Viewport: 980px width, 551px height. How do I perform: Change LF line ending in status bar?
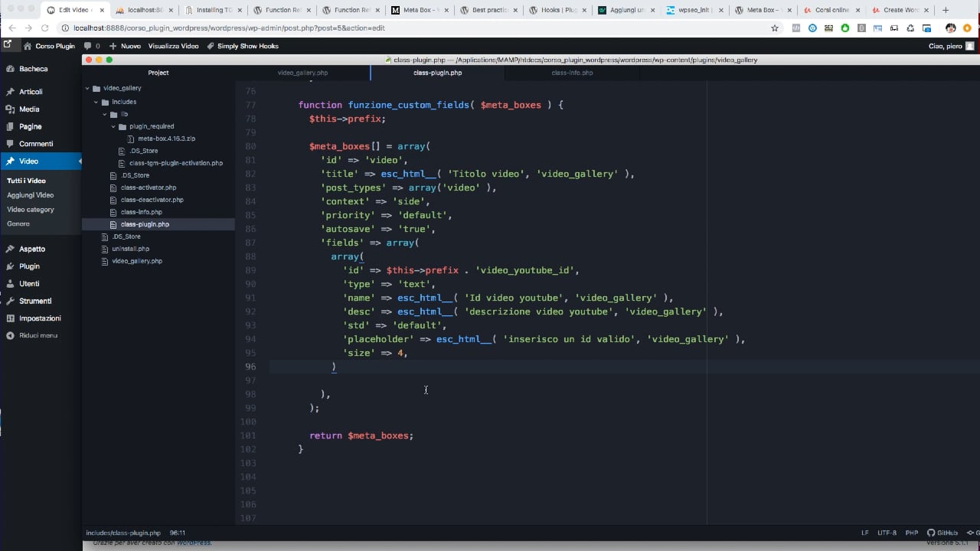(865, 533)
